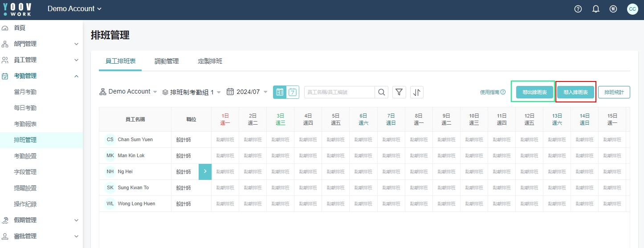Switch to the 調動管理 tab

(x=167, y=61)
